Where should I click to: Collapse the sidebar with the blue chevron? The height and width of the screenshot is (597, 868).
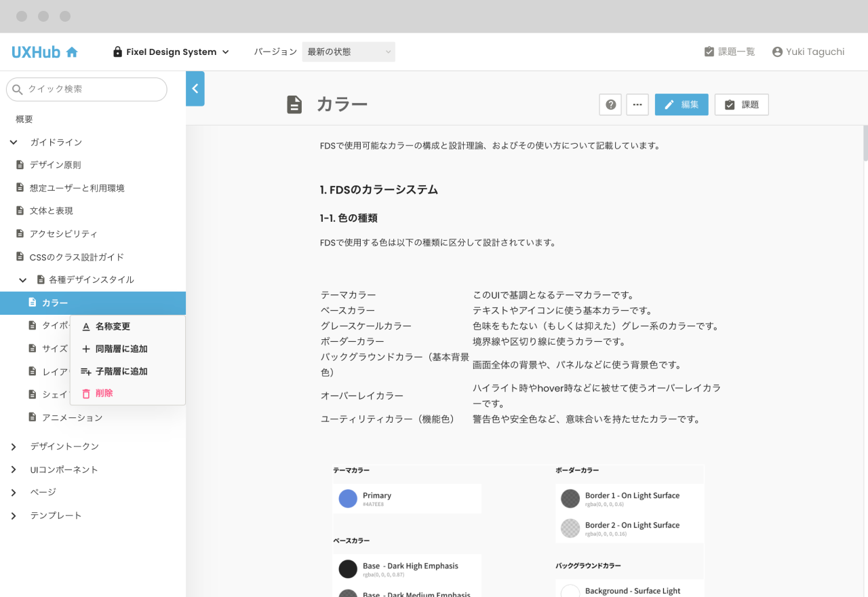coord(195,88)
